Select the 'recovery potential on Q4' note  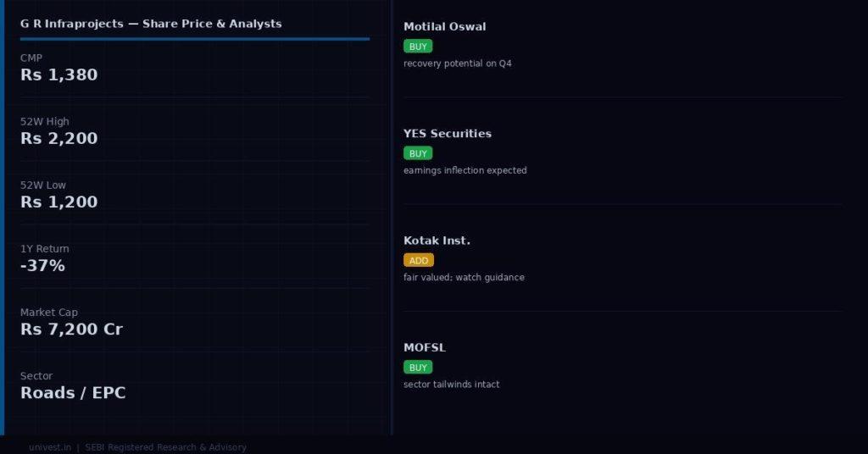[x=458, y=64]
